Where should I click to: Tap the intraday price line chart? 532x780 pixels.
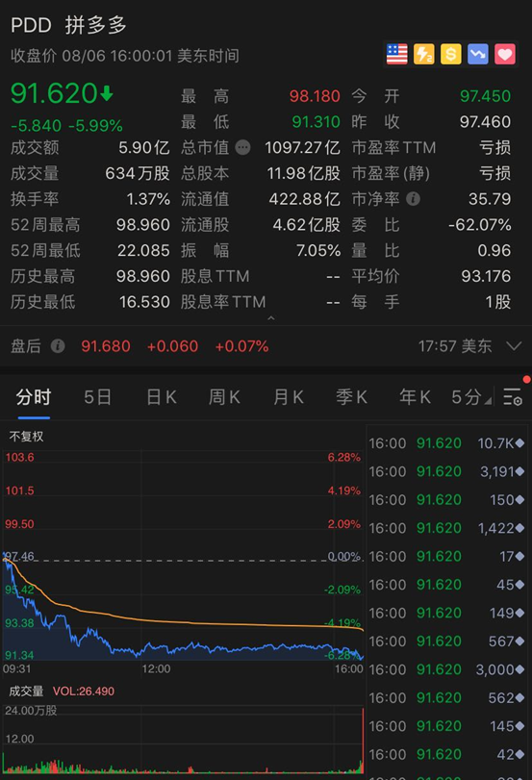(x=183, y=556)
